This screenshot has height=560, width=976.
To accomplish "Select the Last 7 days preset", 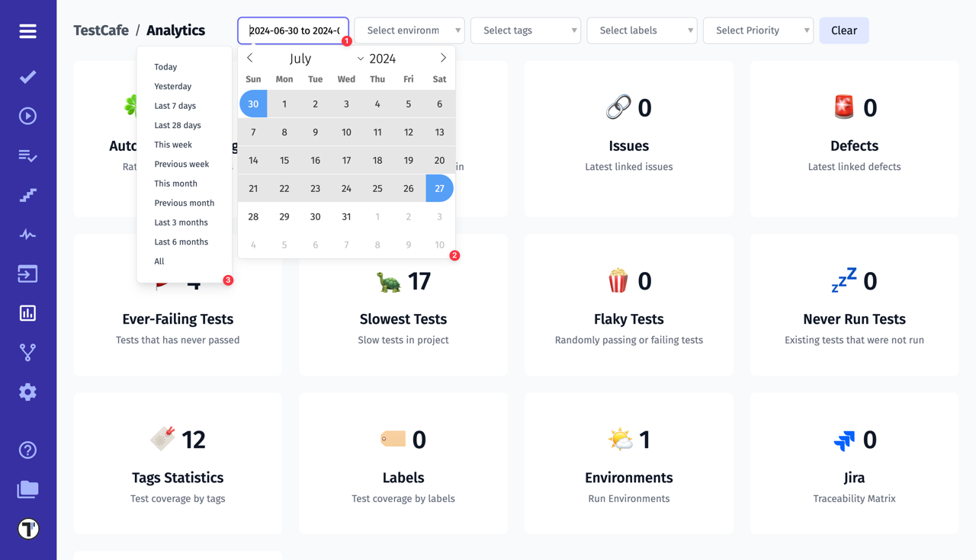I will tap(173, 105).
